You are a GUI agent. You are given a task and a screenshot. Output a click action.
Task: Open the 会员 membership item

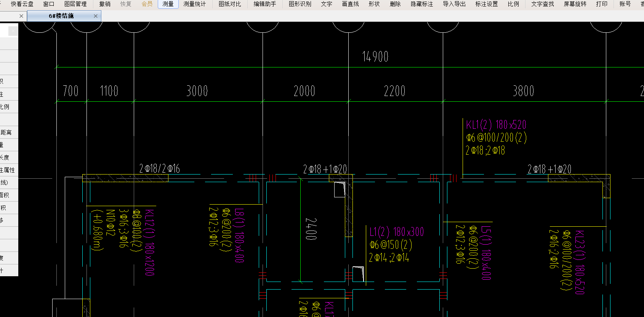coord(147,4)
